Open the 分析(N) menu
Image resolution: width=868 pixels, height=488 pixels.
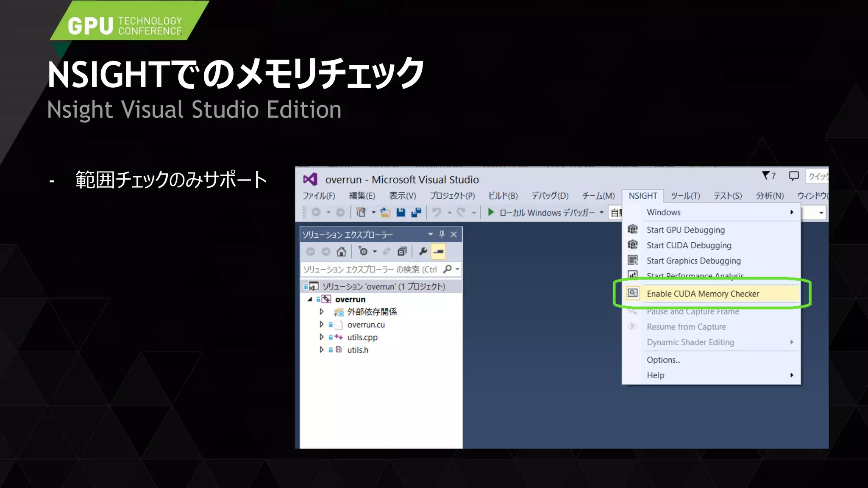(770, 196)
